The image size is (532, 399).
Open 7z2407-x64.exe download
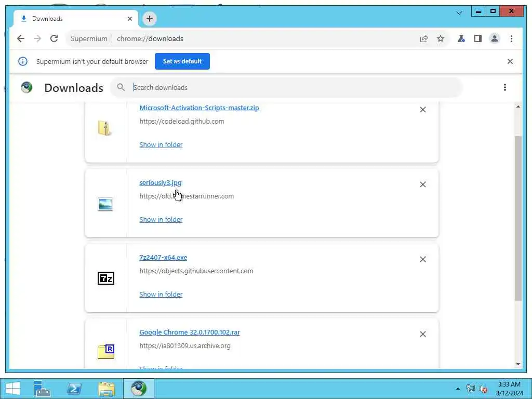(x=163, y=258)
